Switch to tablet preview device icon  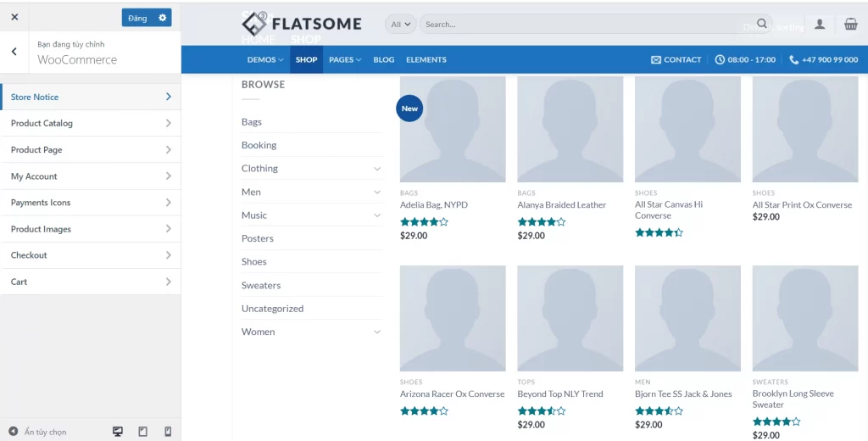coord(142,432)
